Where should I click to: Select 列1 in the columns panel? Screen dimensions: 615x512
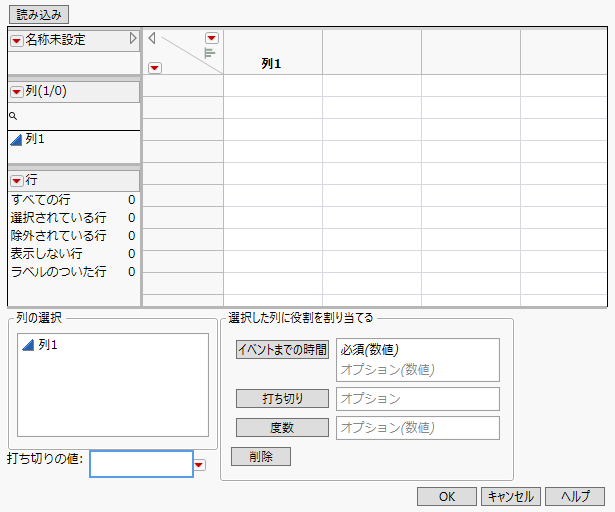(35, 139)
